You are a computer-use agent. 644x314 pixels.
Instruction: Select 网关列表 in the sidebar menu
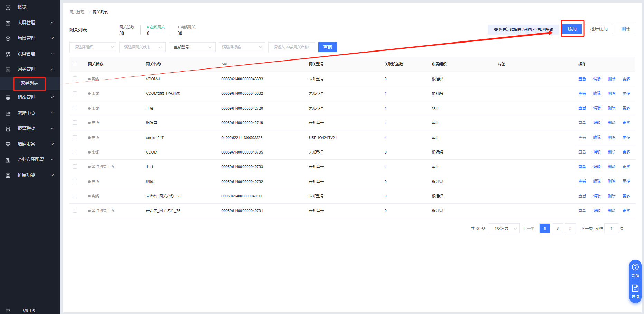point(29,84)
